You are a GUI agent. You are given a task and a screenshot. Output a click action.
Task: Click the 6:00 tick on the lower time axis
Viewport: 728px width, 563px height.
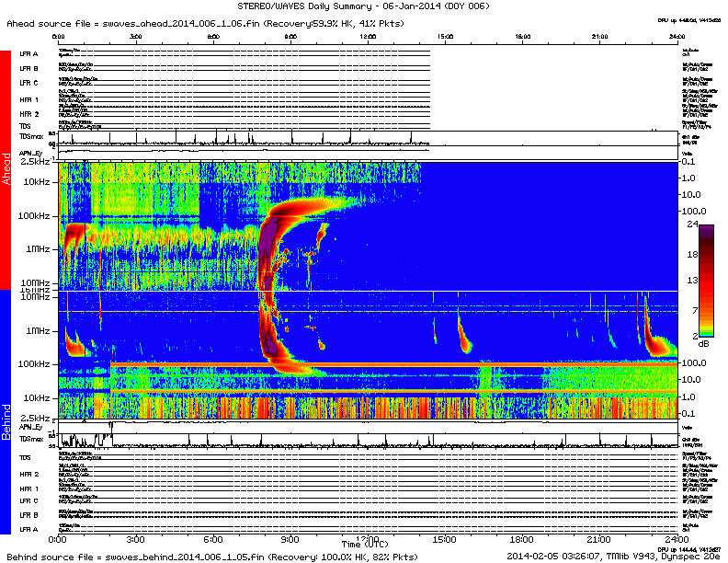(x=213, y=540)
